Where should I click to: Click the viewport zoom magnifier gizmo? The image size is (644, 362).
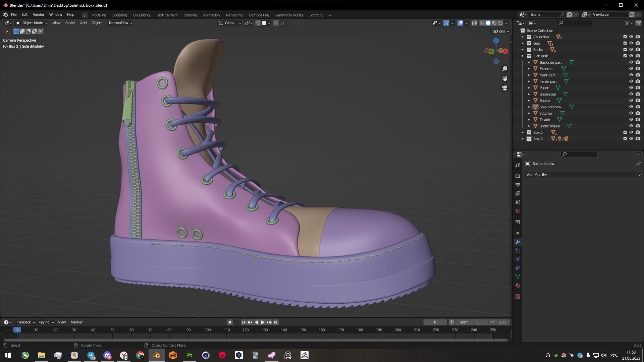click(504, 69)
